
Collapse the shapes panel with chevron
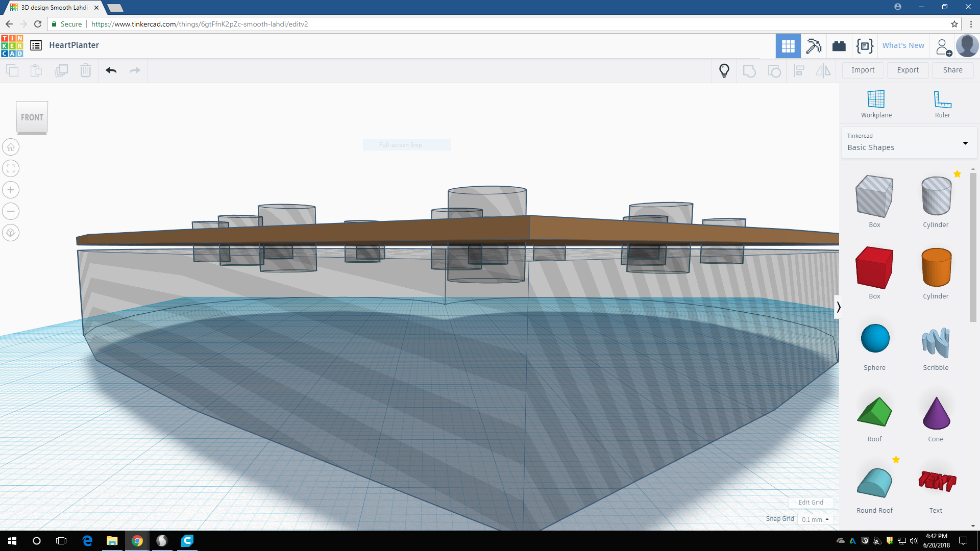838,307
